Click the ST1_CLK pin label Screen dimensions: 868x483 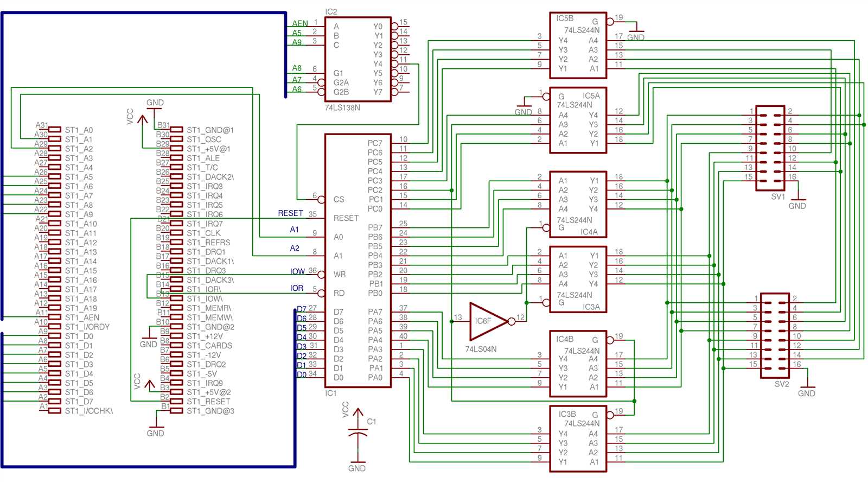click(204, 233)
